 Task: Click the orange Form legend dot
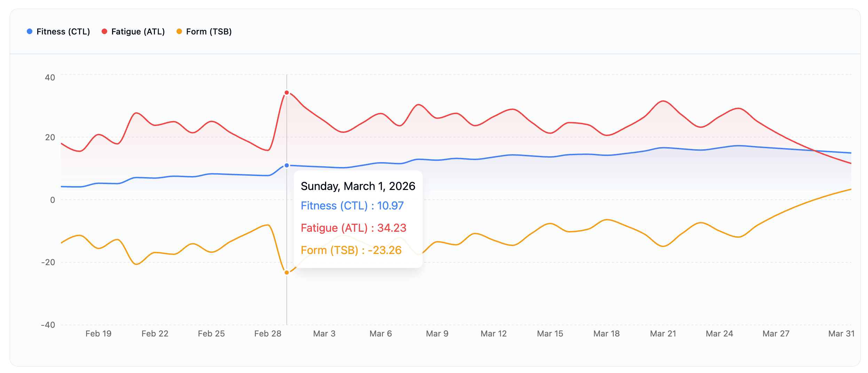tap(179, 32)
